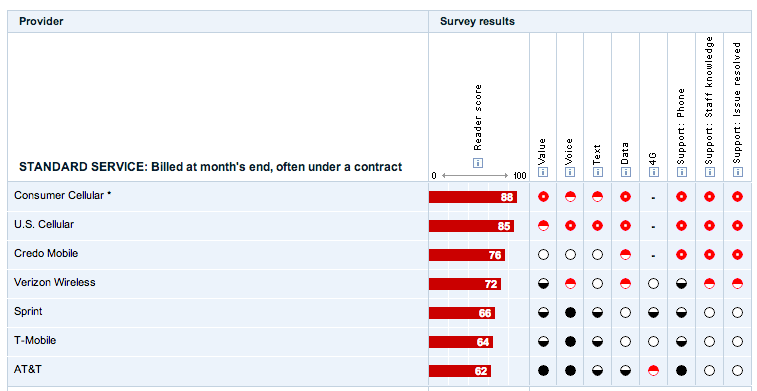
Task: Click AT&T's red 4G rating circle
Action: [653, 371]
